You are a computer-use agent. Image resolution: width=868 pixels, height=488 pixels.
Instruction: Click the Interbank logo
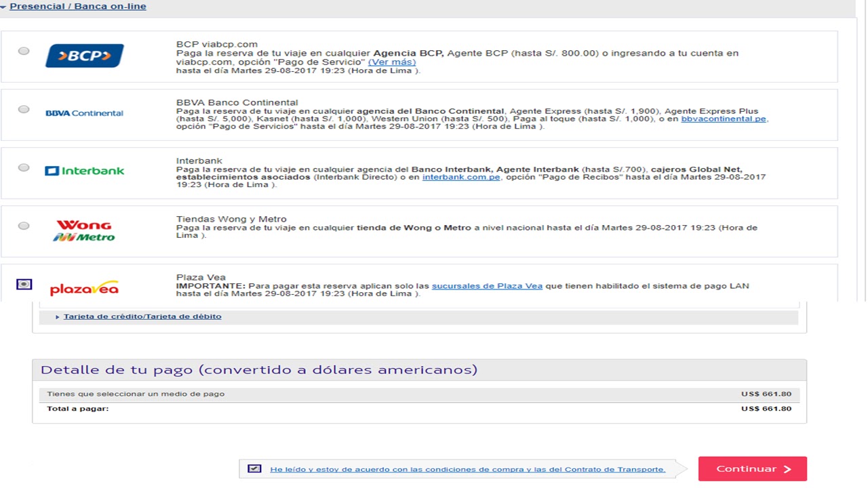pos(85,171)
